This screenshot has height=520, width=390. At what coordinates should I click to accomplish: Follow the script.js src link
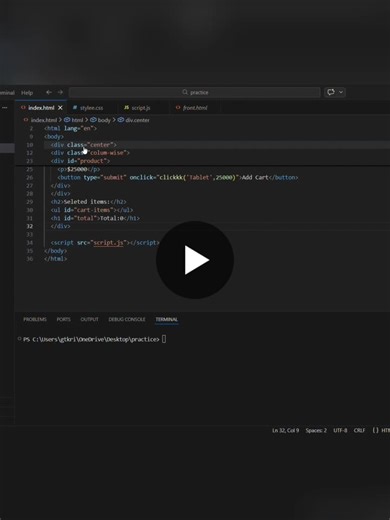pyautogui.click(x=108, y=243)
